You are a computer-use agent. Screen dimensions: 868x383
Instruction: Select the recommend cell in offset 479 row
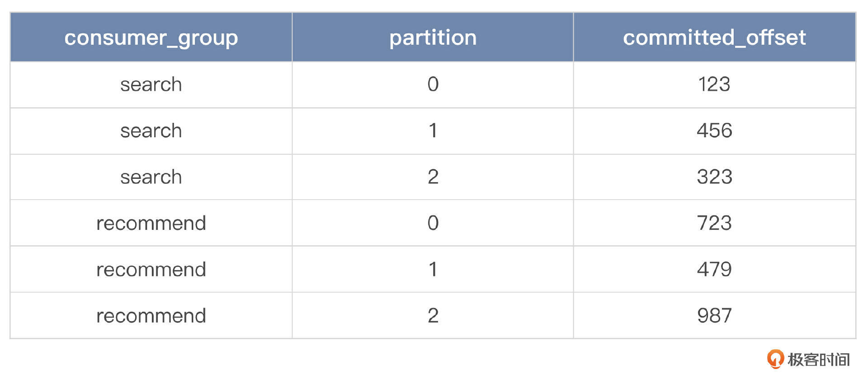pos(151,270)
